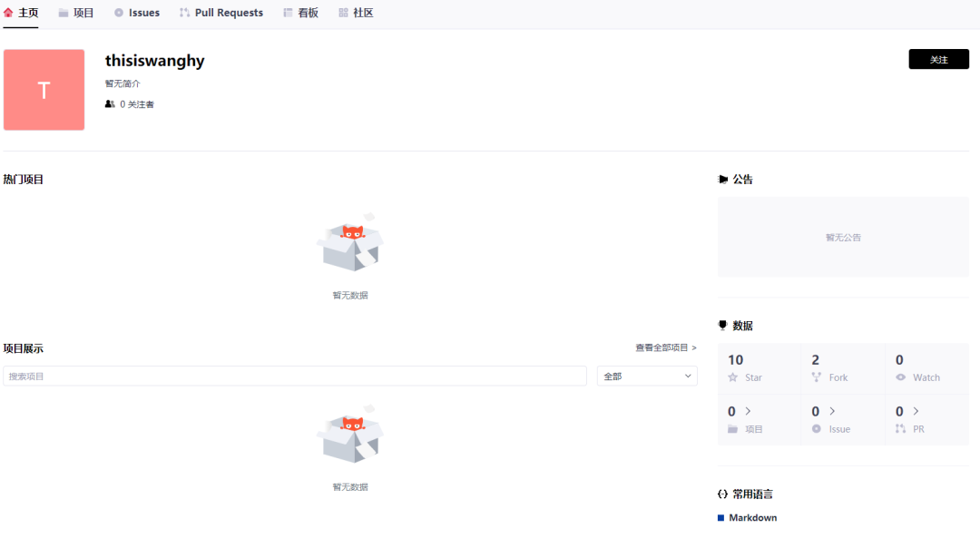This screenshot has width=980, height=538.
Task: Click the 关注 follow button
Action: [939, 59]
